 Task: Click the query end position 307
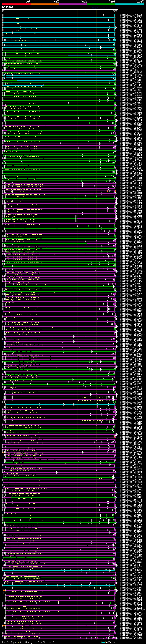115,11
